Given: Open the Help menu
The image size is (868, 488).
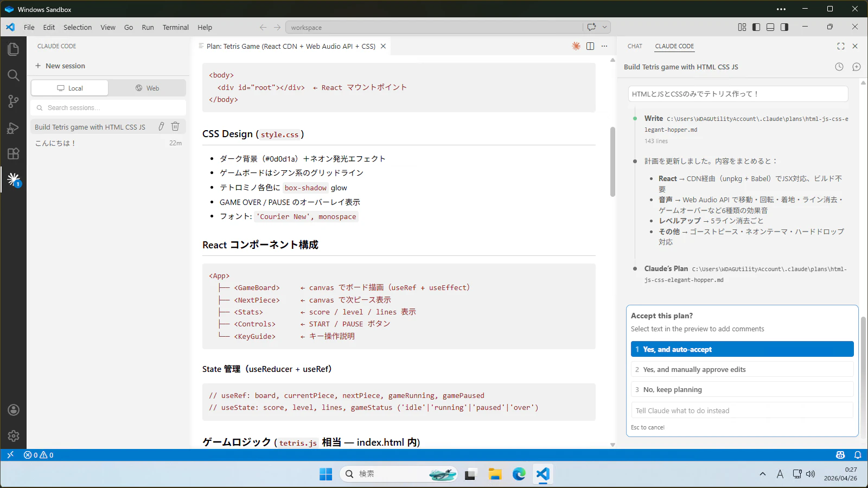Looking at the screenshot, I should coord(205,27).
